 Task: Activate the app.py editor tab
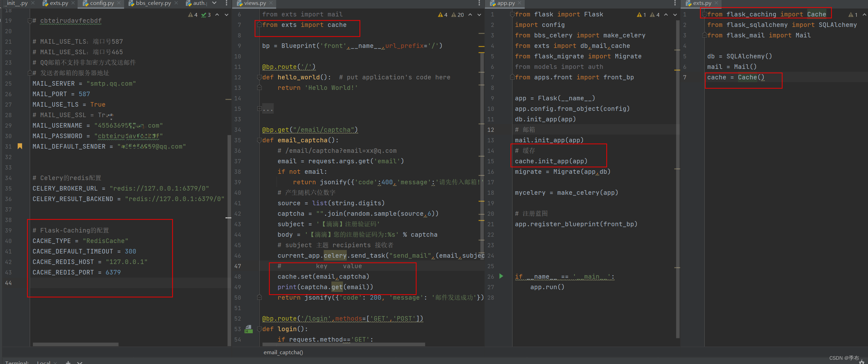click(506, 3)
